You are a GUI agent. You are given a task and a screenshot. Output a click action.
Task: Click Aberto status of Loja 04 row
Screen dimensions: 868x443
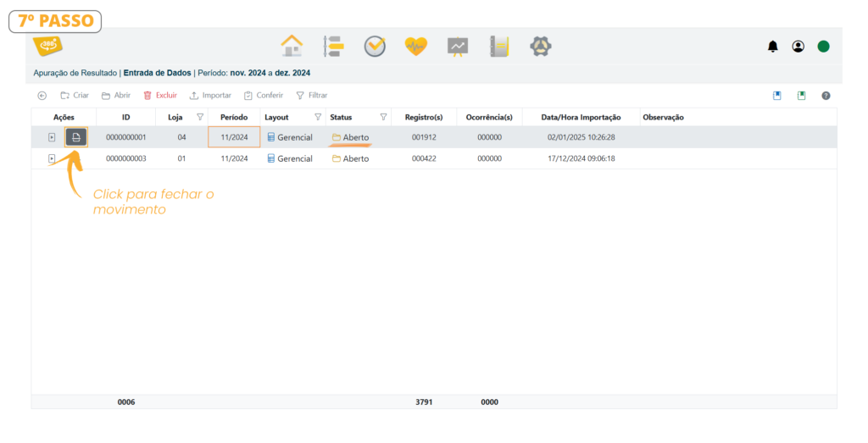point(350,137)
